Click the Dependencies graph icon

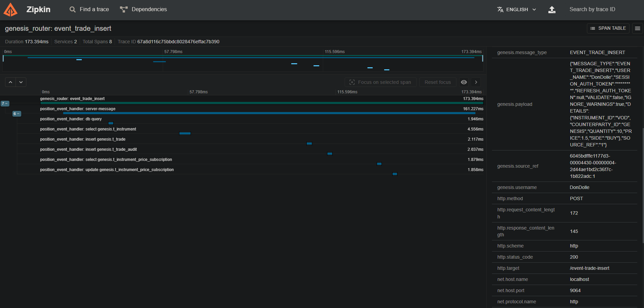tap(124, 9)
